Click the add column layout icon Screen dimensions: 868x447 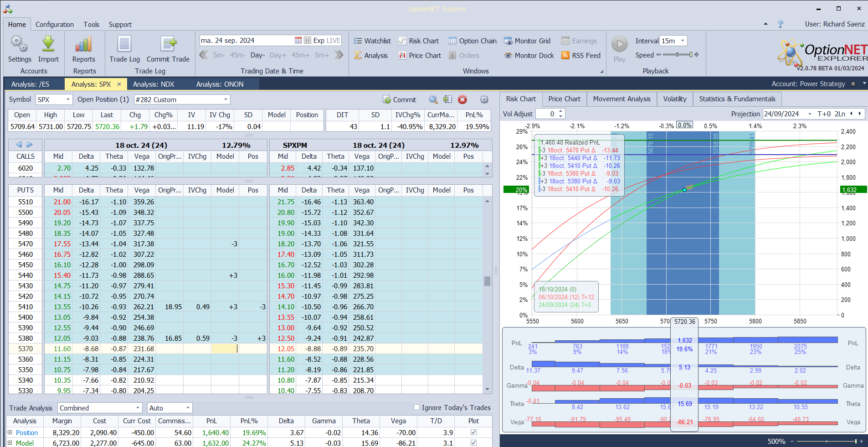[447, 99]
